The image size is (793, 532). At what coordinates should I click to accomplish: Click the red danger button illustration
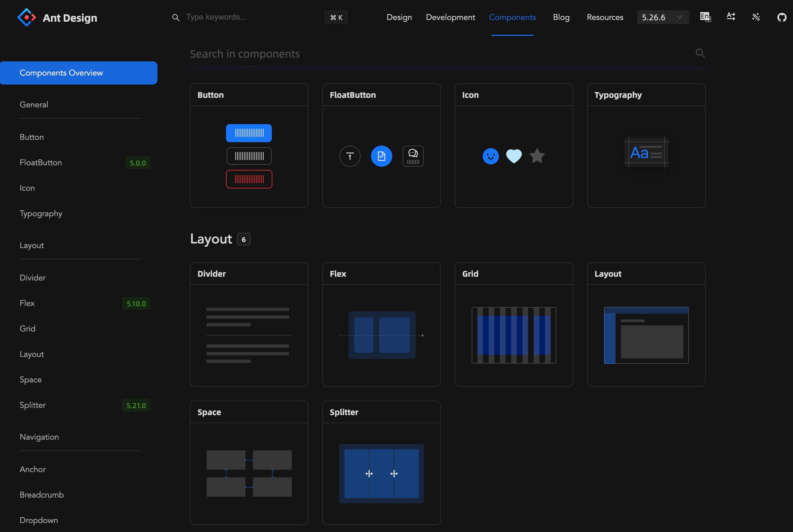pos(249,179)
